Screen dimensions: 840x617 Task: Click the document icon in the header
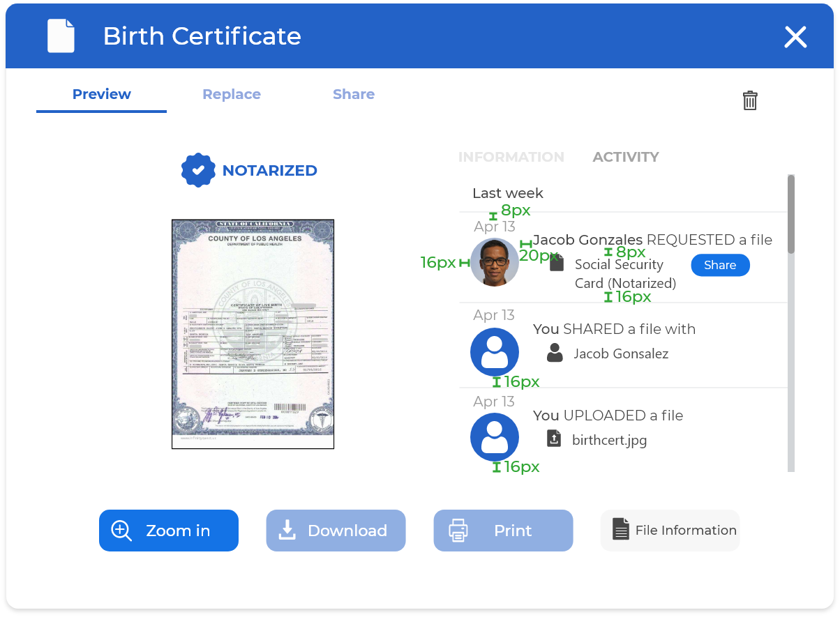coord(61,36)
